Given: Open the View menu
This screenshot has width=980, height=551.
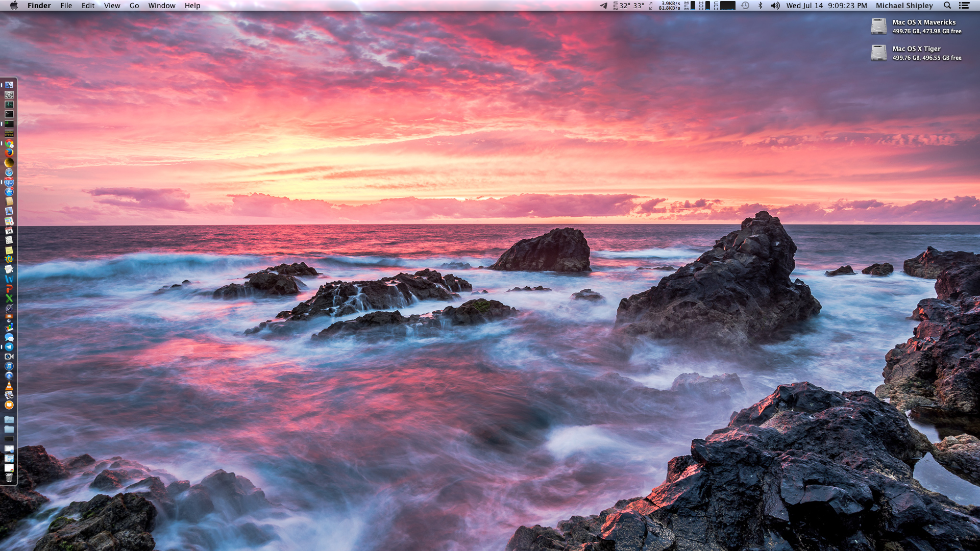Looking at the screenshot, I should pos(112,6).
